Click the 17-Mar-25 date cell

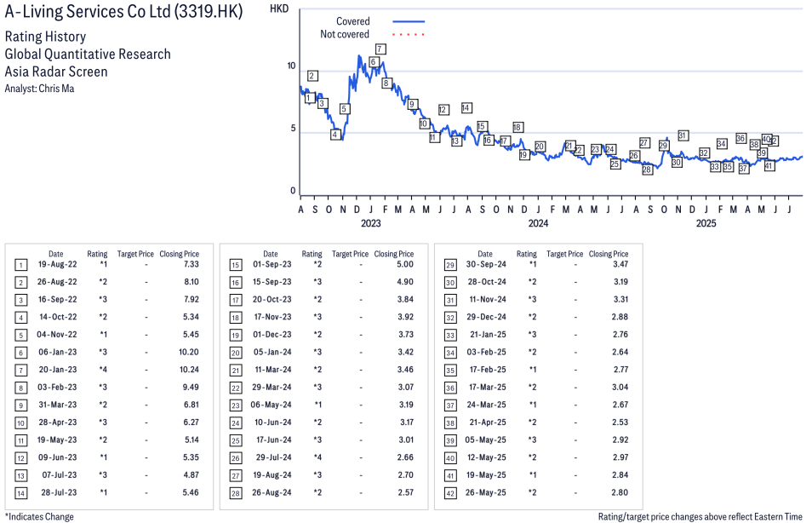click(488, 388)
